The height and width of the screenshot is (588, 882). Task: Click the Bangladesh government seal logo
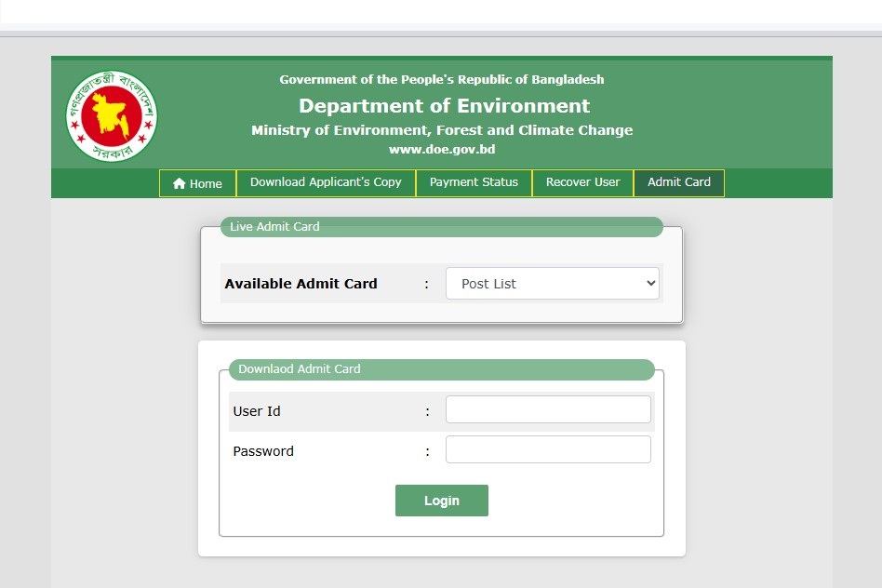click(x=112, y=115)
